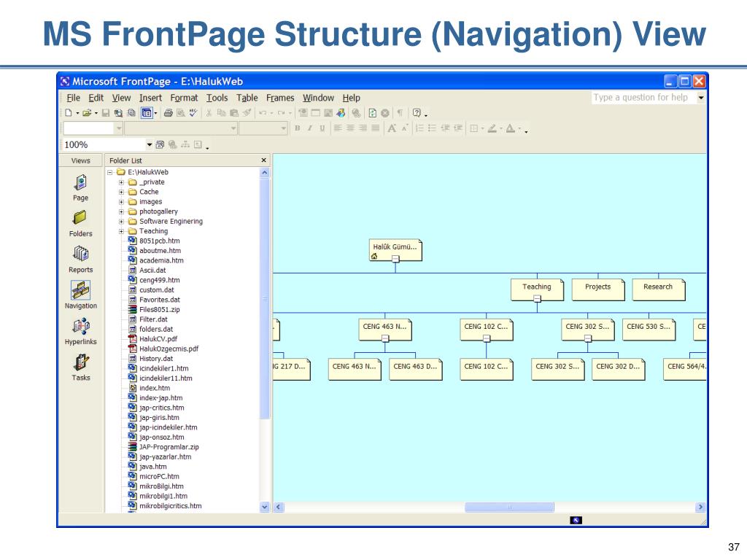Screen dimensions: 747x560
Task: Collapse the CENG 463 N... parent node
Action: pyautogui.click(x=385, y=338)
